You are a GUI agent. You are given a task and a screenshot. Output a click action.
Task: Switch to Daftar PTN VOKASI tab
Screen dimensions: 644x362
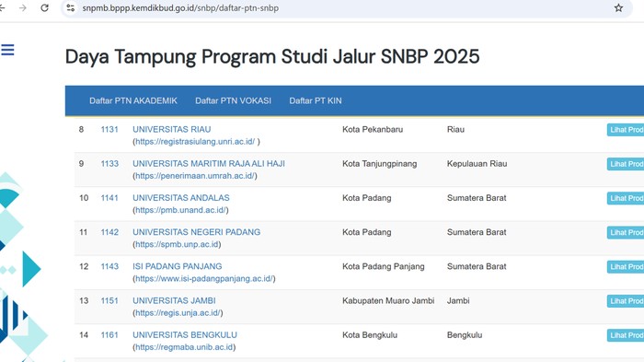tap(233, 100)
